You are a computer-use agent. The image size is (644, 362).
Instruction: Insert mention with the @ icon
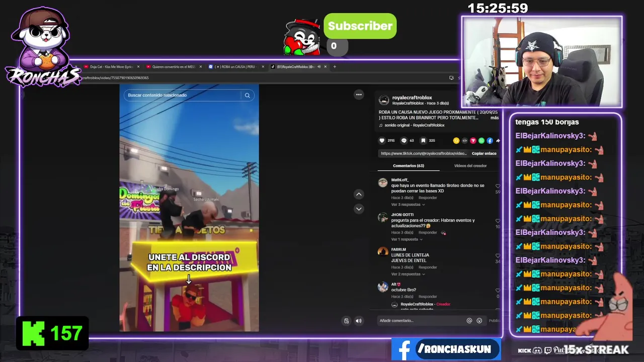point(469,321)
